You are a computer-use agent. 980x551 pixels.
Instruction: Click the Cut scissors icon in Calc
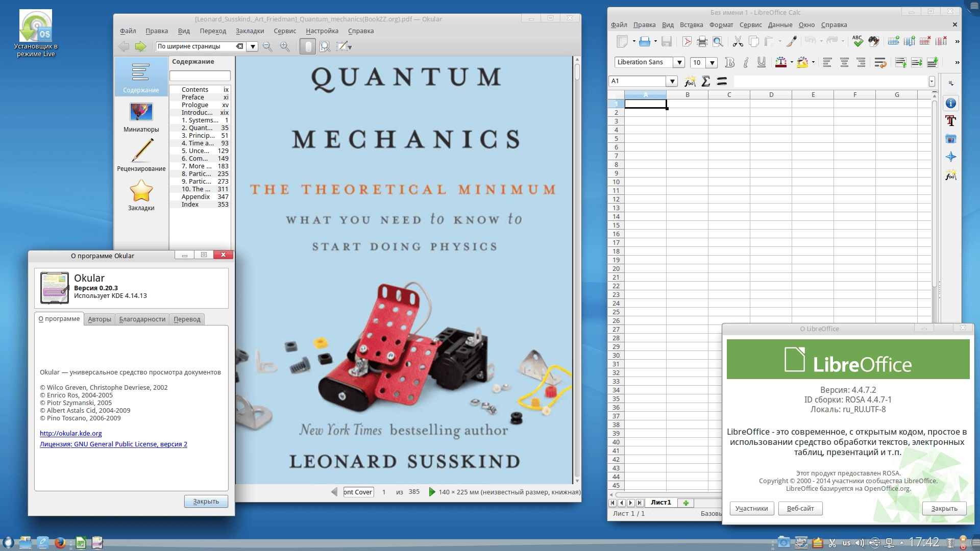click(x=738, y=41)
